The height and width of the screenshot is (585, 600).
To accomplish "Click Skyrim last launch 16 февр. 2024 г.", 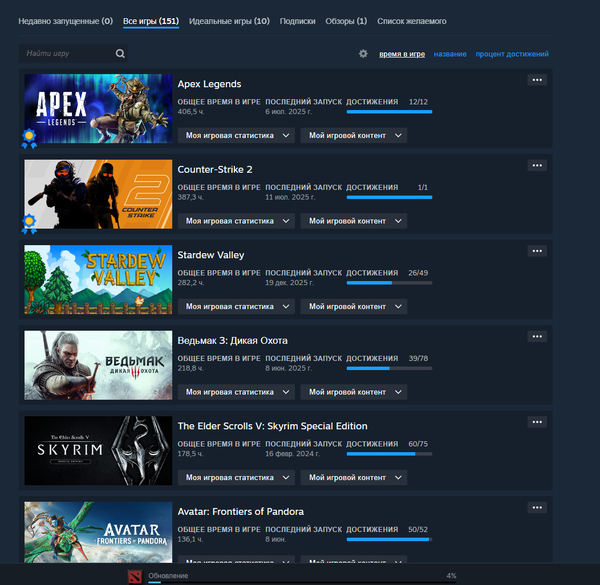I will [x=292, y=454].
